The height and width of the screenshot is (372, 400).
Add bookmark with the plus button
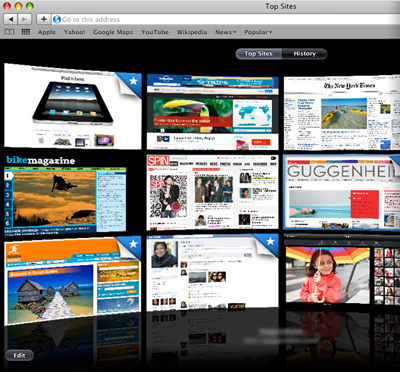tap(44, 19)
